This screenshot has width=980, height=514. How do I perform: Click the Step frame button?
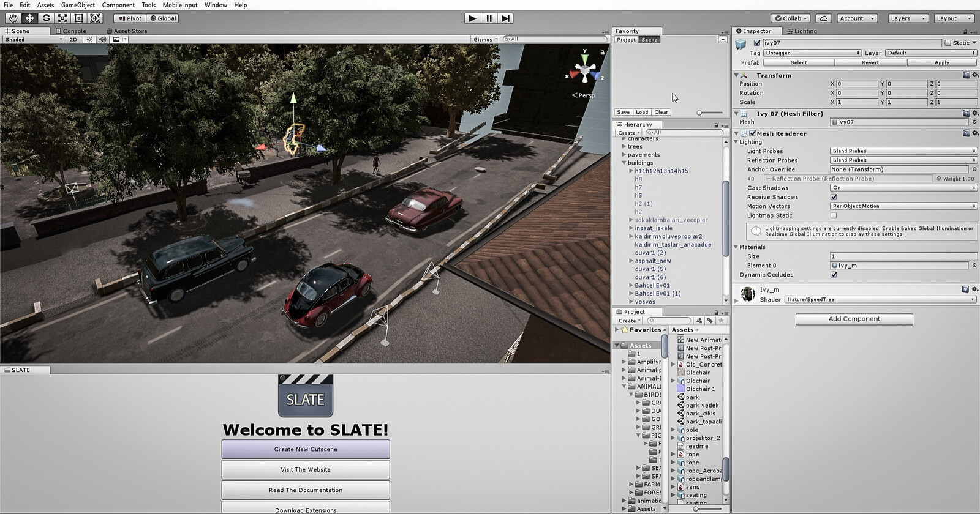(505, 18)
